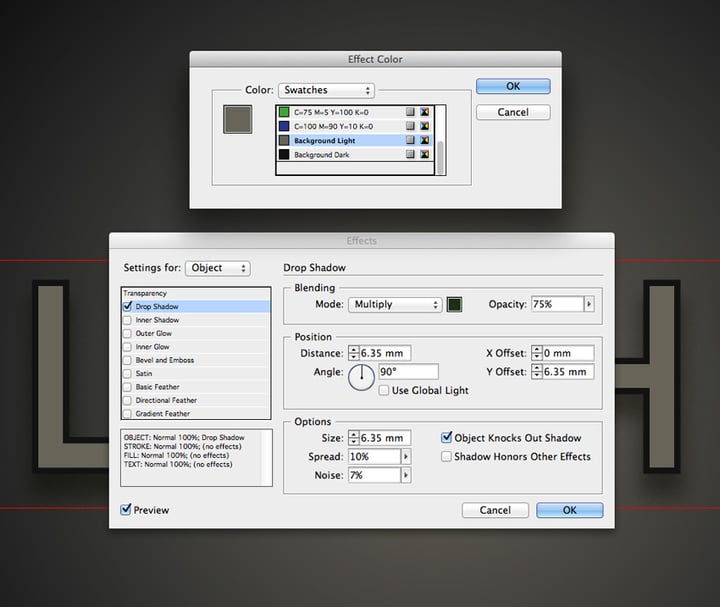Click the CMYK icon beside Background Light

pyautogui.click(x=425, y=140)
